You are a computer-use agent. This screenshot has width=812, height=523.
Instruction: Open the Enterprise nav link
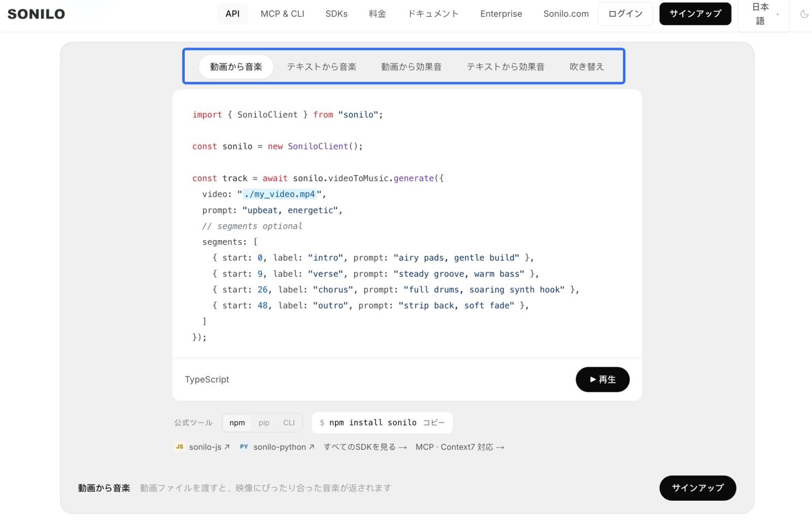[x=501, y=14]
